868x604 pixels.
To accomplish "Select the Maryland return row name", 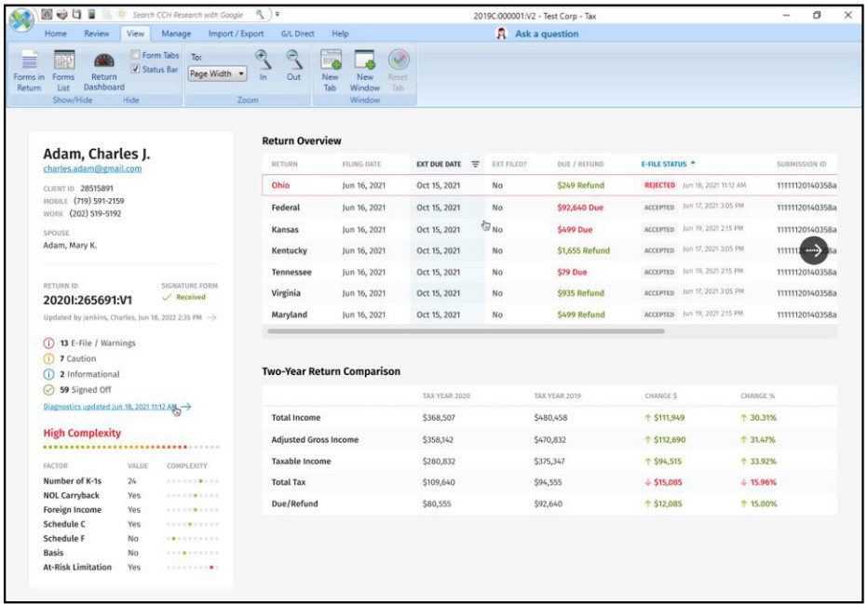I will pos(289,315).
